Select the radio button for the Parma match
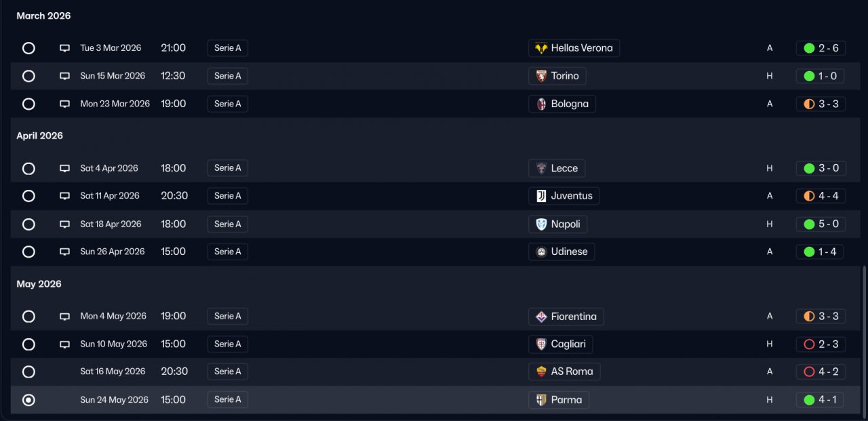 (x=28, y=400)
